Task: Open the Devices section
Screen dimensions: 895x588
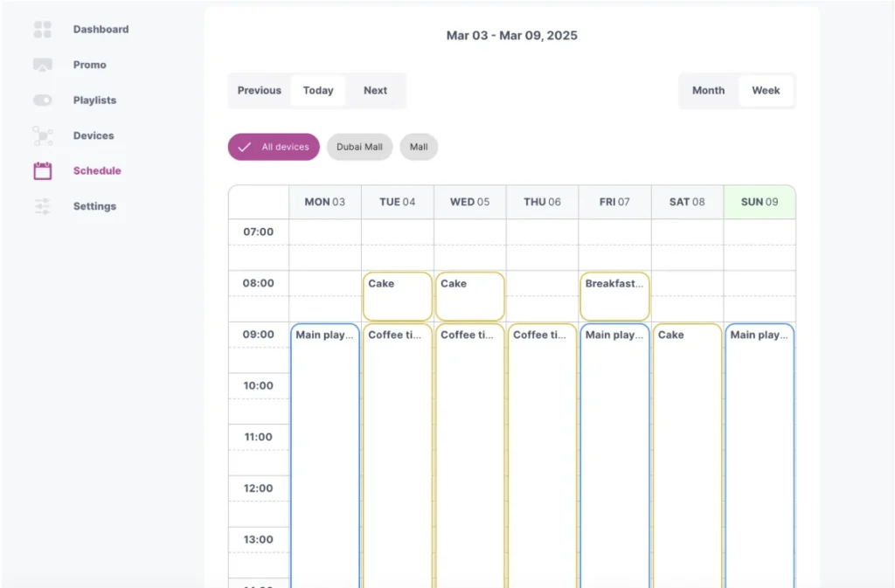Action: point(94,135)
